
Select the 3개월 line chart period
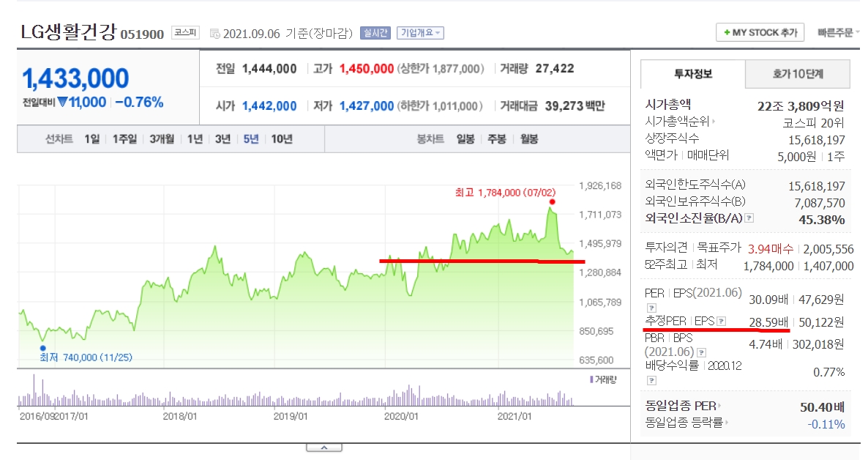(x=162, y=139)
